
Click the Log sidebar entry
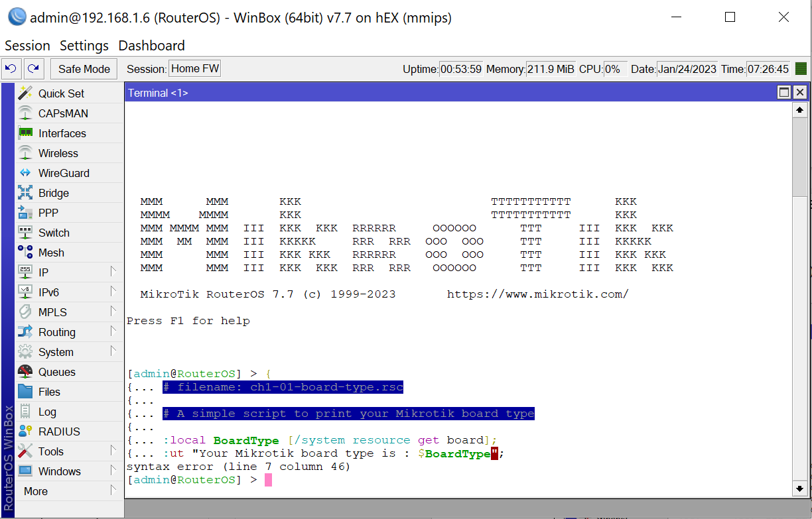47,412
